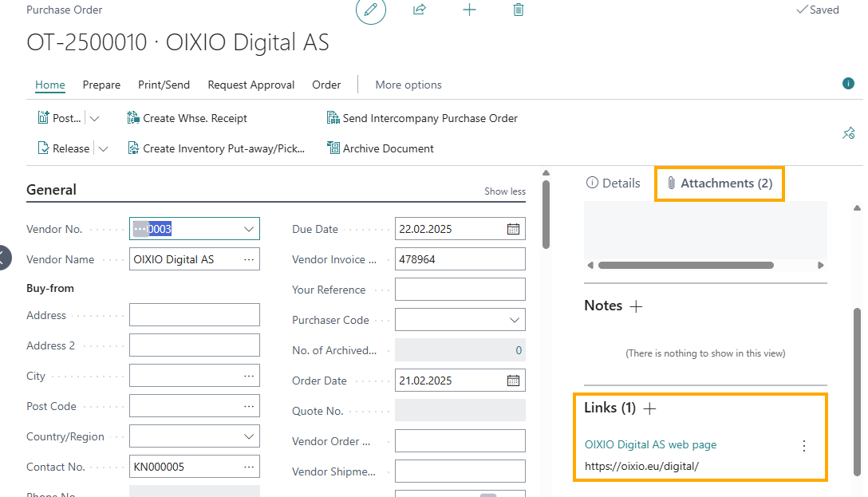Open the teal information icon
The height and width of the screenshot is (497, 868).
click(848, 84)
